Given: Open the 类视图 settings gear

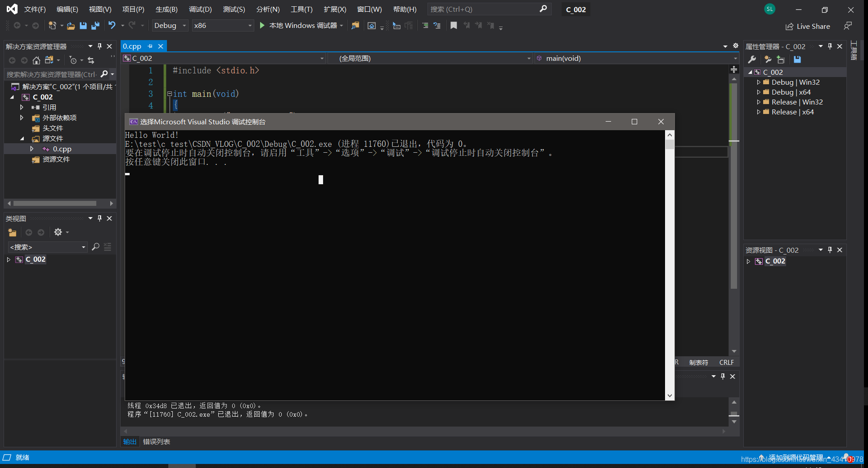Looking at the screenshot, I should [58, 232].
